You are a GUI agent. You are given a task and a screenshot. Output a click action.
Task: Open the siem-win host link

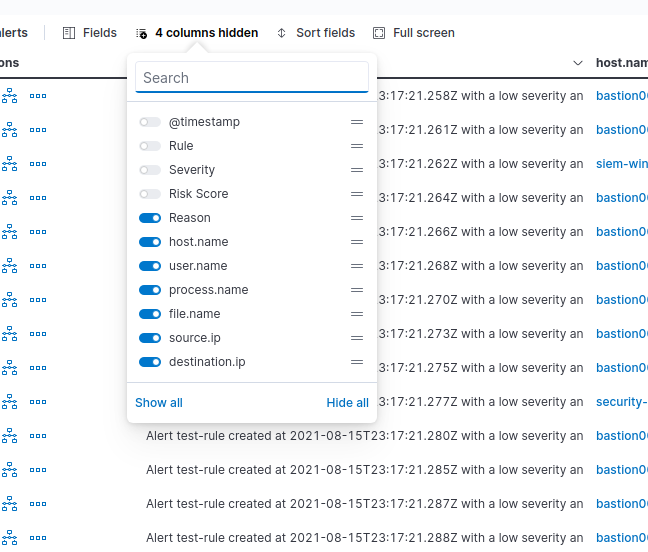tap(622, 164)
